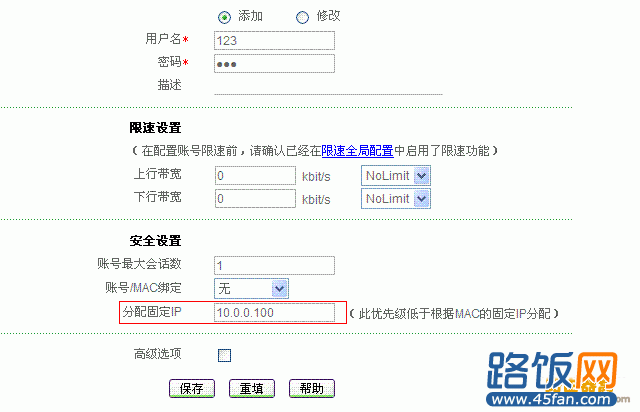
Task: Select the 添加 radio button
Action: 224,18
